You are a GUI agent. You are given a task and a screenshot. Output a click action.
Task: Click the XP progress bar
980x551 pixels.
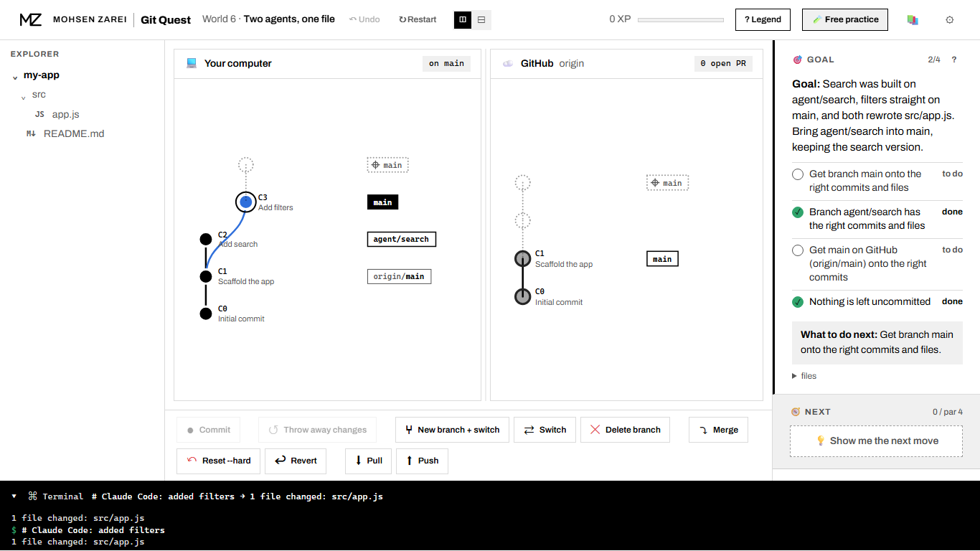pyautogui.click(x=681, y=20)
